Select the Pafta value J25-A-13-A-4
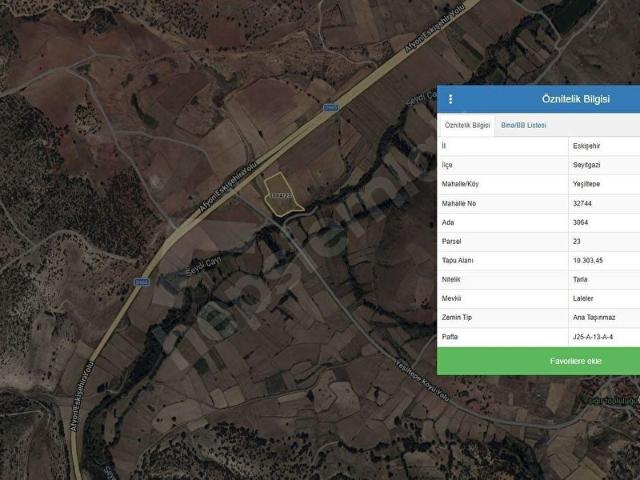Screen dimensions: 640x480 [x=593, y=337]
